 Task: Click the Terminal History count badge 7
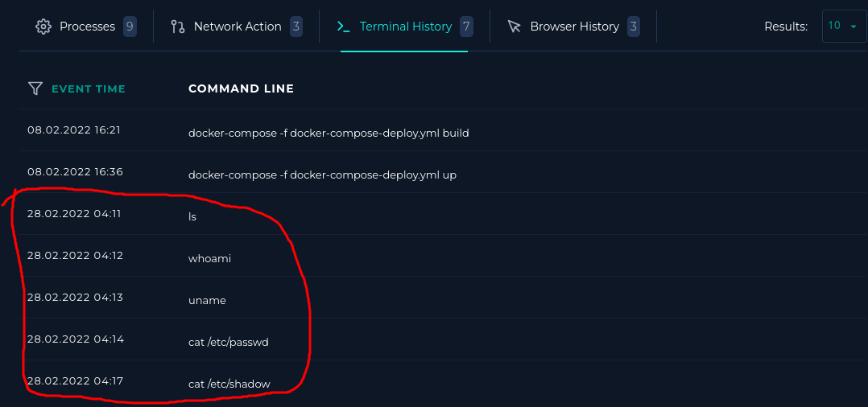(x=467, y=27)
